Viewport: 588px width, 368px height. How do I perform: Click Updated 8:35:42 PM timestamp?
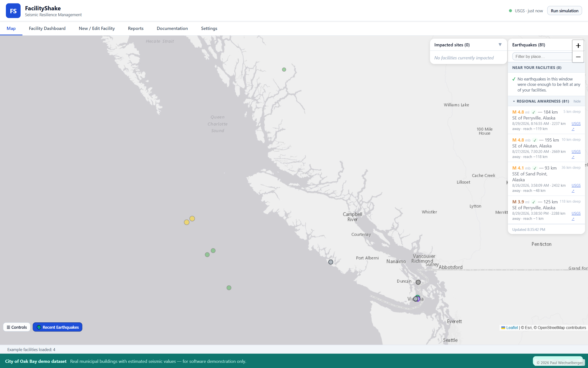529,230
